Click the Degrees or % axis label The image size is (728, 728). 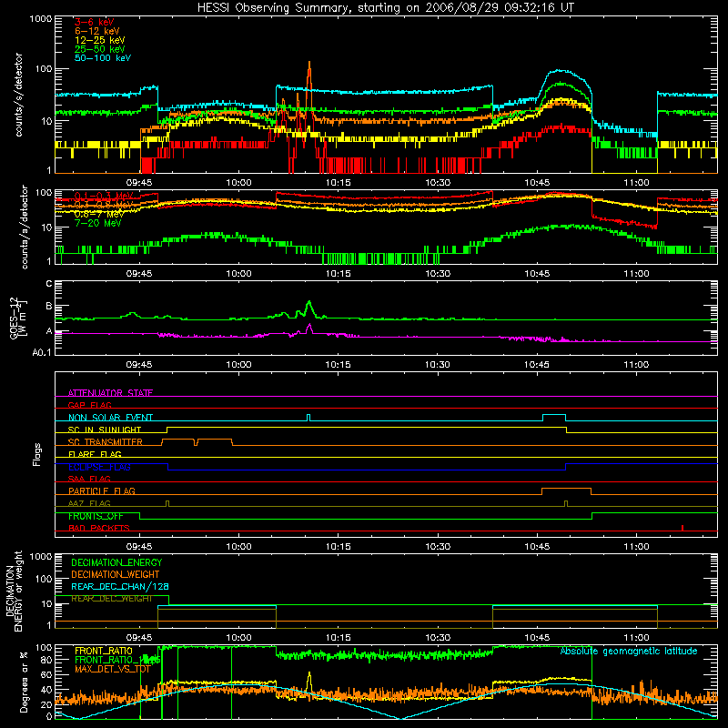[x=24, y=682]
